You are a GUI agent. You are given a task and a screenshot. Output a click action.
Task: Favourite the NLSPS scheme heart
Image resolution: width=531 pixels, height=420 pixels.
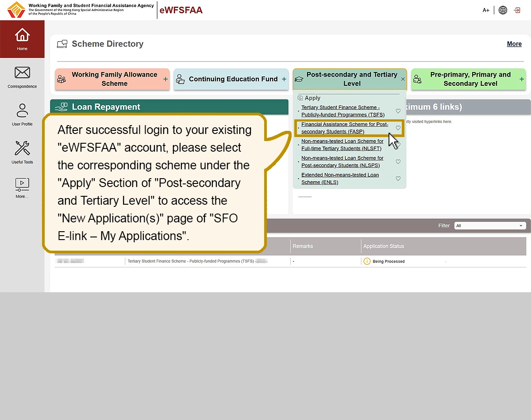(x=398, y=162)
